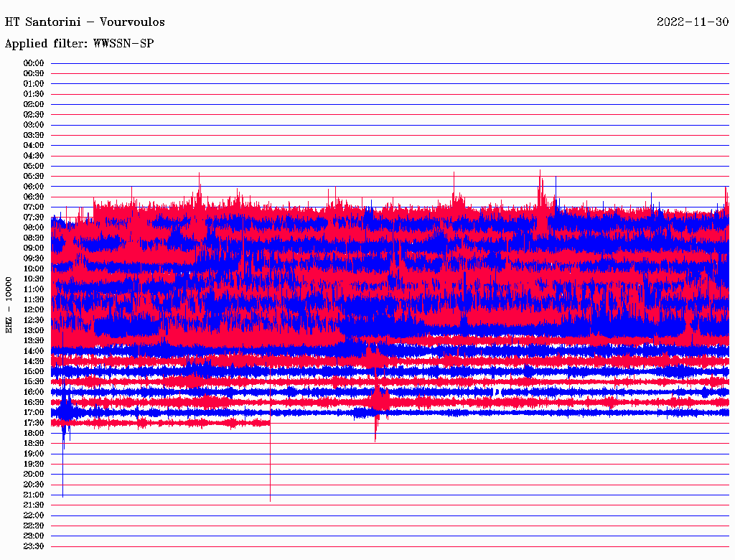Click the date 2022-11-30 label
Viewport: 735px width, 560px height.
[x=692, y=22]
